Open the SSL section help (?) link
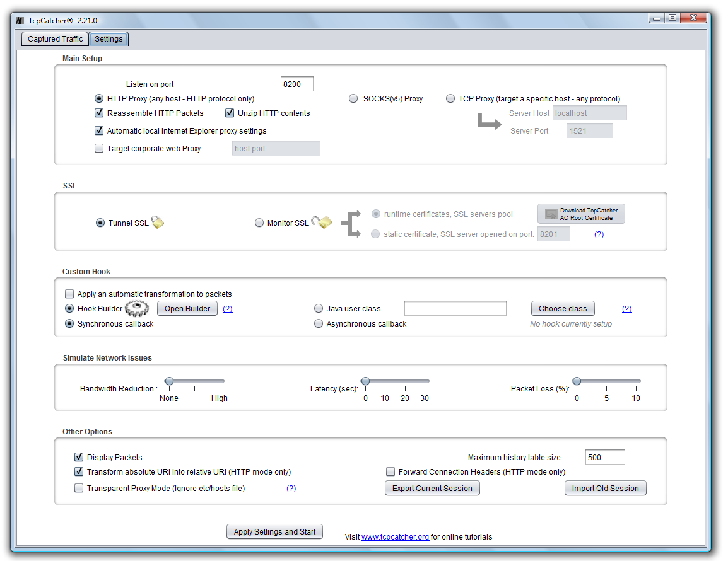This screenshot has height=561, width=728. click(599, 234)
